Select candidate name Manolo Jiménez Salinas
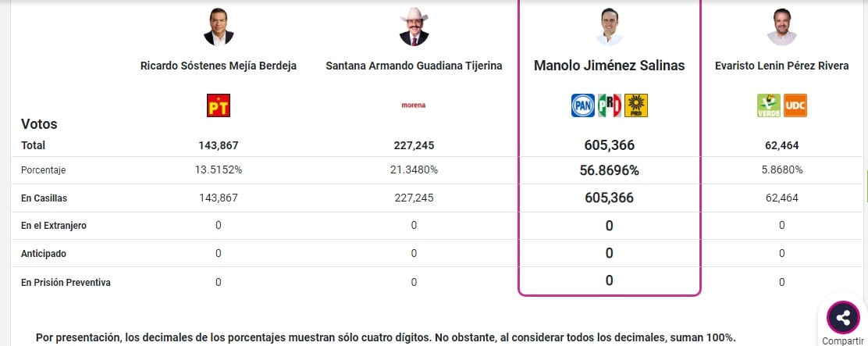Image resolution: width=868 pixels, height=346 pixels. point(609,66)
